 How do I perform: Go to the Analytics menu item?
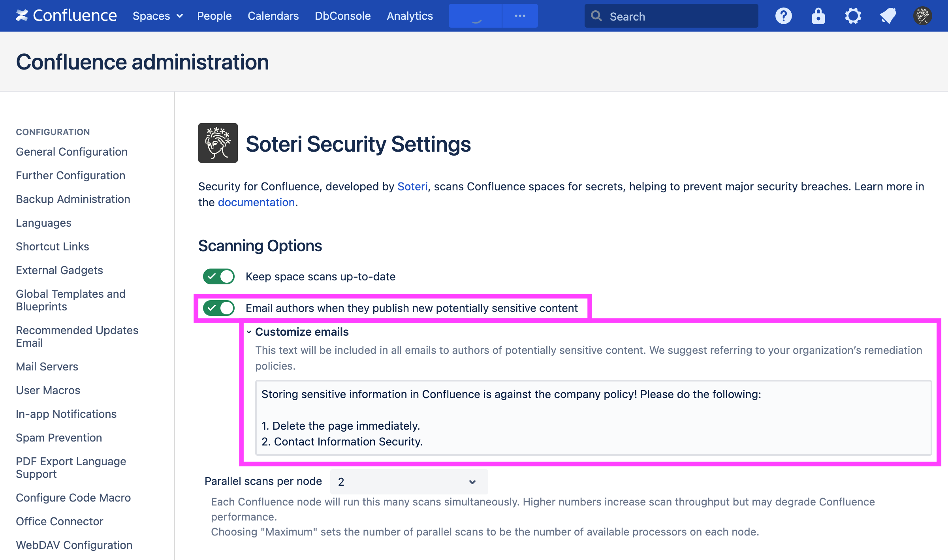[410, 16]
